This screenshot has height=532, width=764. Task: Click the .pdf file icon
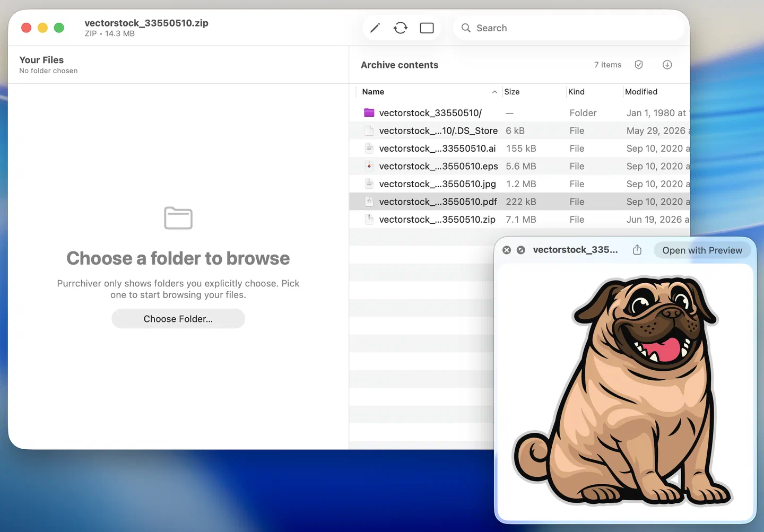tap(369, 202)
